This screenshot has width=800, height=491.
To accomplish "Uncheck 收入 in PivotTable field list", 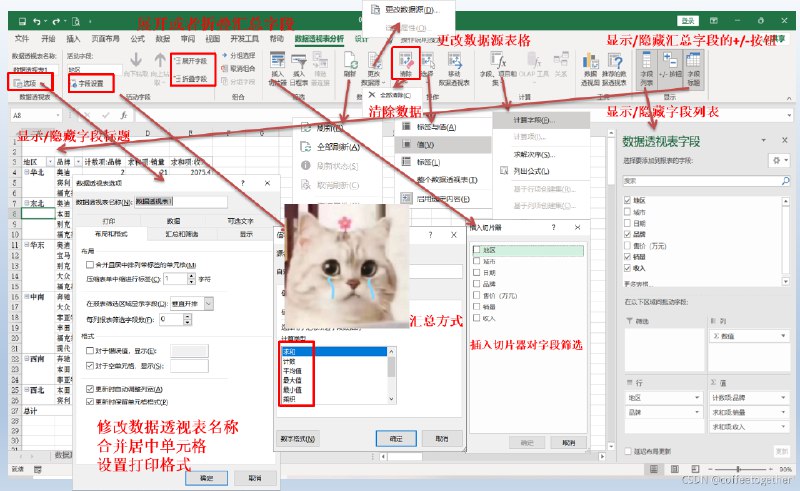I will [628, 268].
